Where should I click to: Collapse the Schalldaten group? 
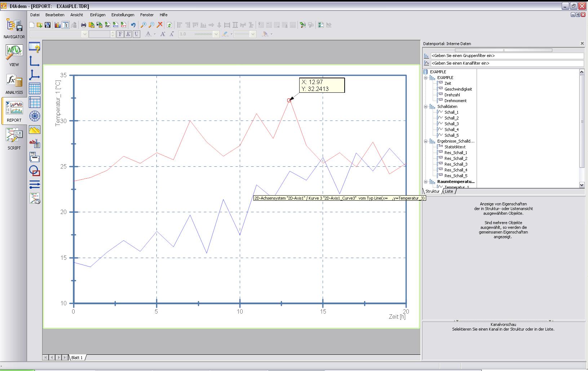click(426, 106)
